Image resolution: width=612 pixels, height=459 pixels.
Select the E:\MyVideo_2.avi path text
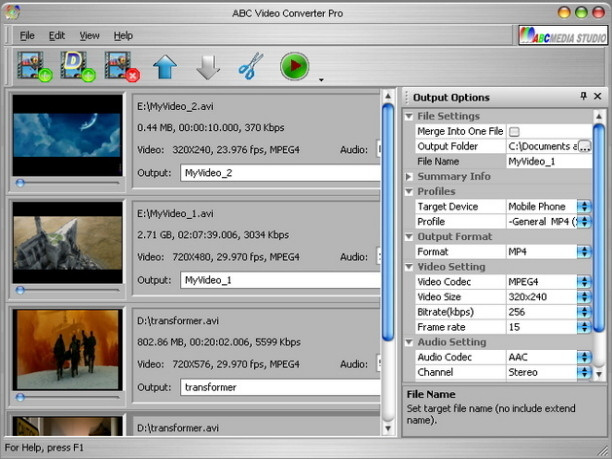175,107
